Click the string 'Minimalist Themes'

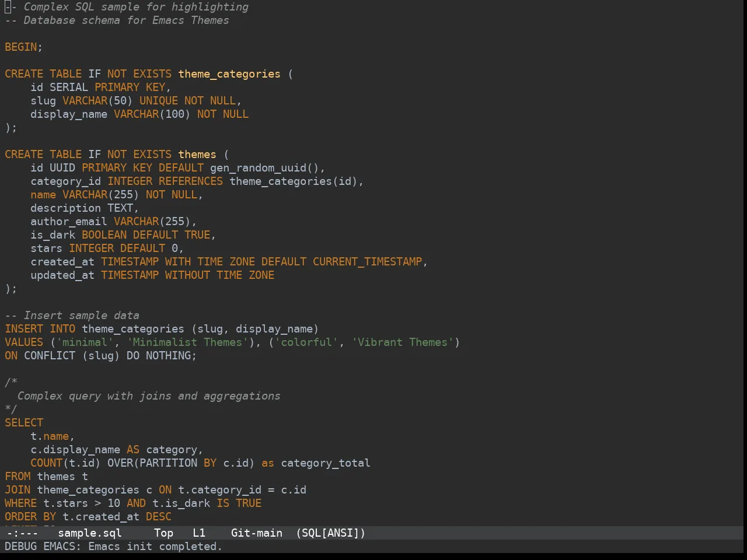(187, 342)
